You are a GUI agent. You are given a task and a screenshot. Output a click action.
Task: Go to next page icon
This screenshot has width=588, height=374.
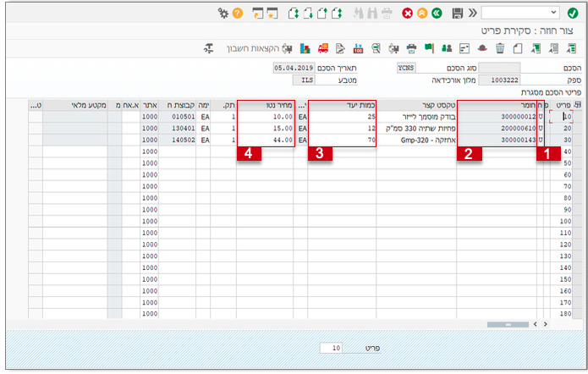[308, 14]
